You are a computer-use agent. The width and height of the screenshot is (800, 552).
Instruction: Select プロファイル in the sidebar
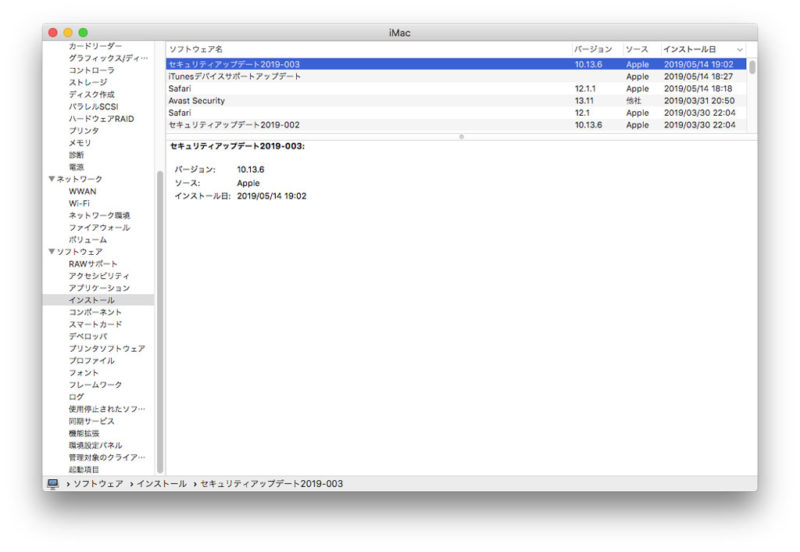tap(92, 361)
